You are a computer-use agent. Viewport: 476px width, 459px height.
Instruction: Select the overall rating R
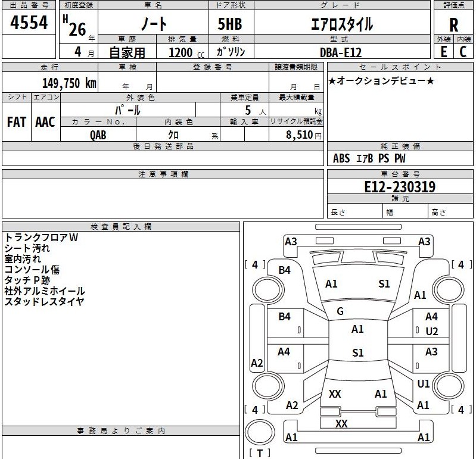coord(453,25)
